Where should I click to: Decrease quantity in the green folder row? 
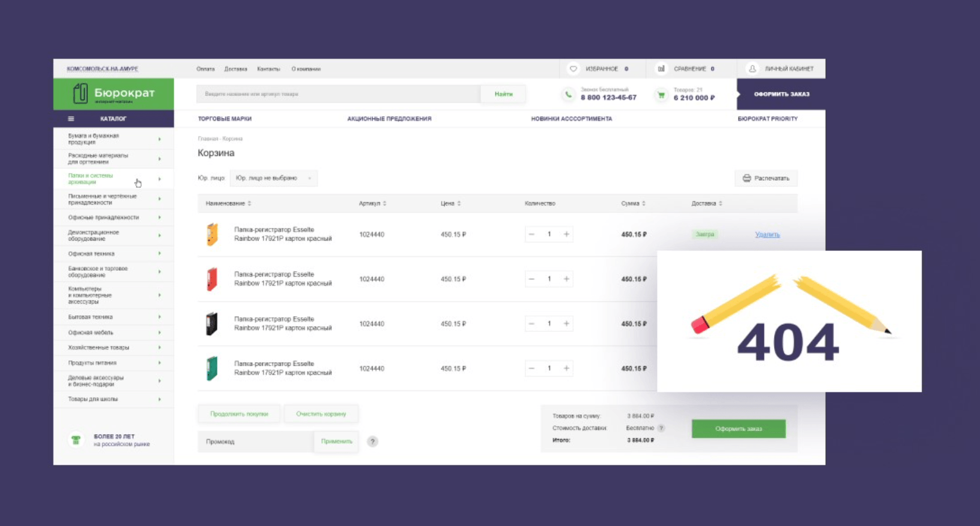[x=531, y=368]
